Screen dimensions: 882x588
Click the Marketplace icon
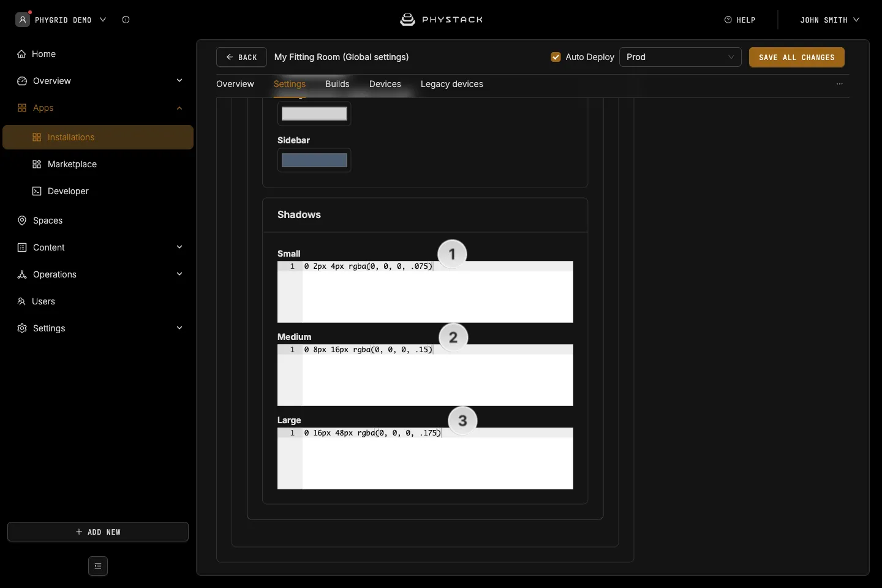(x=37, y=164)
